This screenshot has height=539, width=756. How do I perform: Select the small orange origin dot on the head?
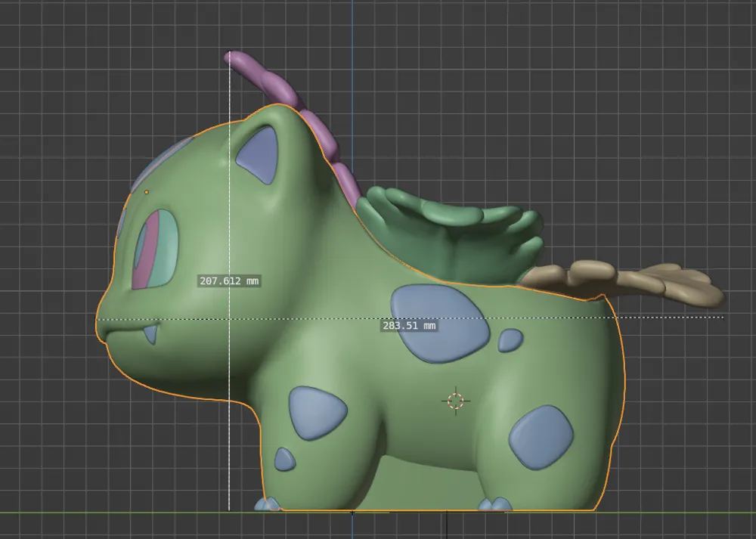pyautogui.click(x=147, y=192)
